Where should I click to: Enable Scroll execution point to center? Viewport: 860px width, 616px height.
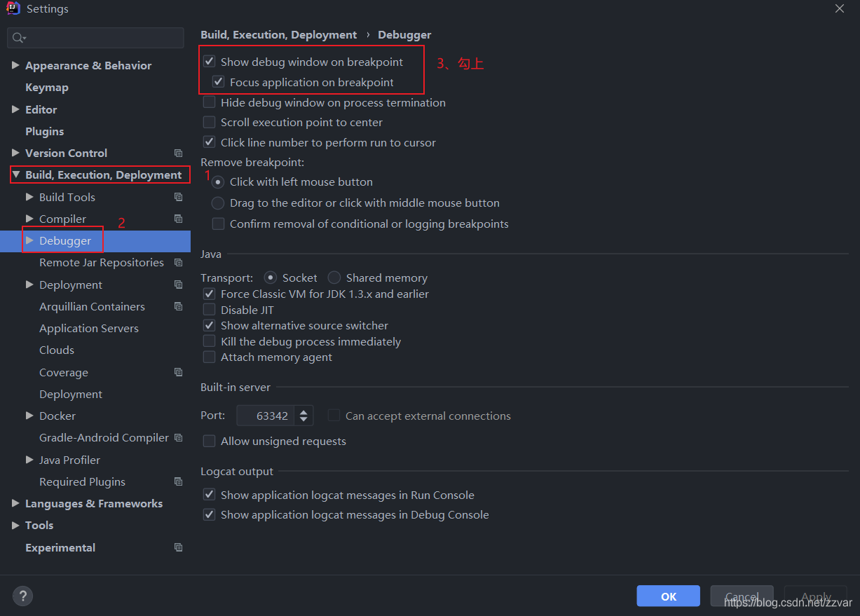coord(209,122)
